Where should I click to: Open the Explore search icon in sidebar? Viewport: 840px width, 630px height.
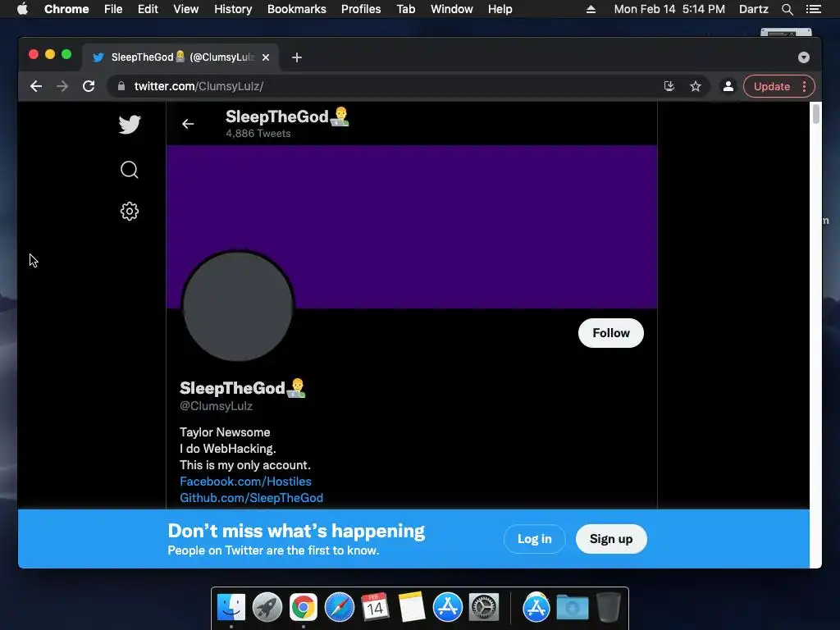129,170
